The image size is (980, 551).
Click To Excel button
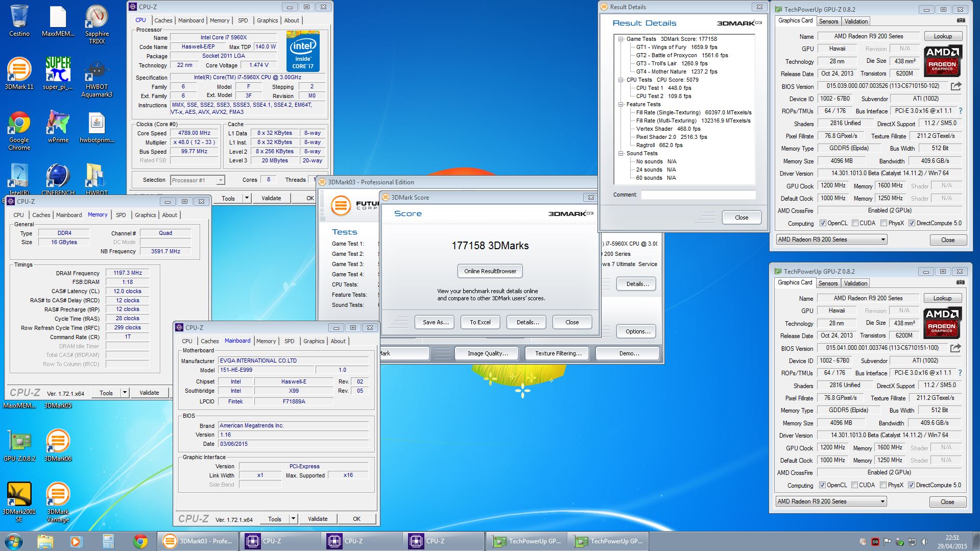pyautogui.click(x=480, y=322)
